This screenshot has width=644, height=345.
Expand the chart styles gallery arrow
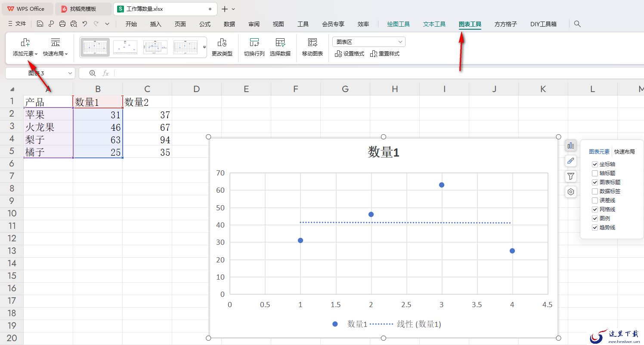point(204,47)
